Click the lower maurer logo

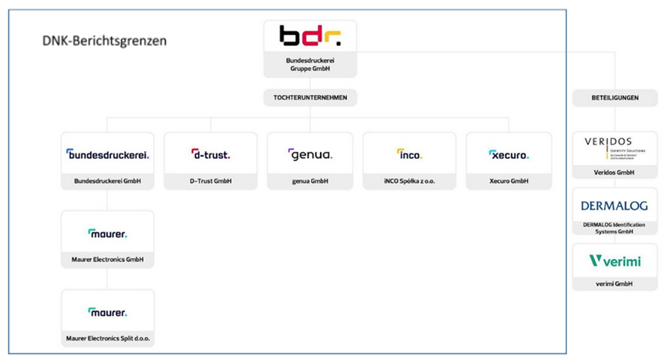108,312
